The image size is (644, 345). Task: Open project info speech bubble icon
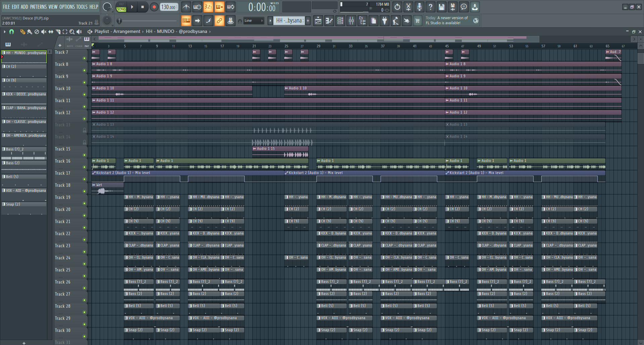(464, 7)
